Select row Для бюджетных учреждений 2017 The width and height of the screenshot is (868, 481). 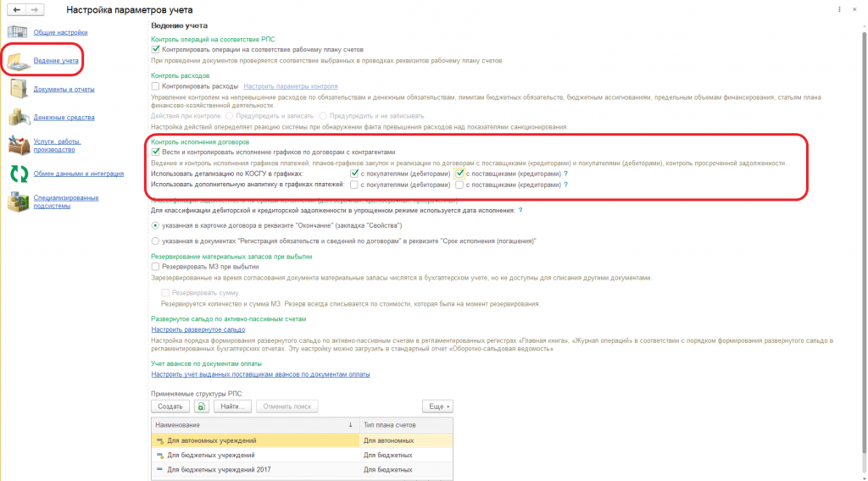pos(302,469)
